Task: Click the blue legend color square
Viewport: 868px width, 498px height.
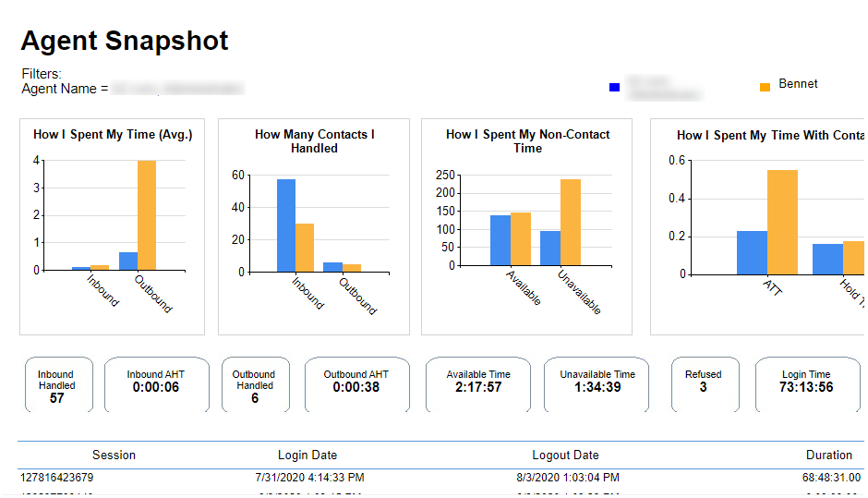Action: [614, 87]
